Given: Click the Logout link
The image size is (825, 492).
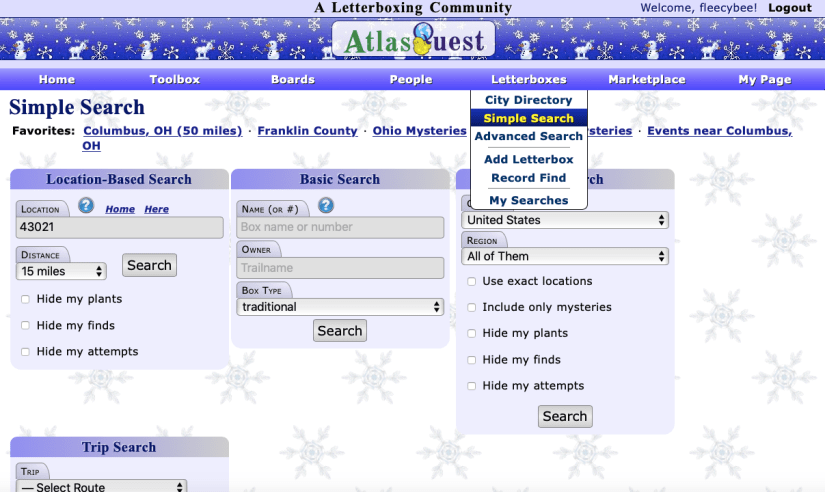Looking at the screenshot, I should point(790,8).
